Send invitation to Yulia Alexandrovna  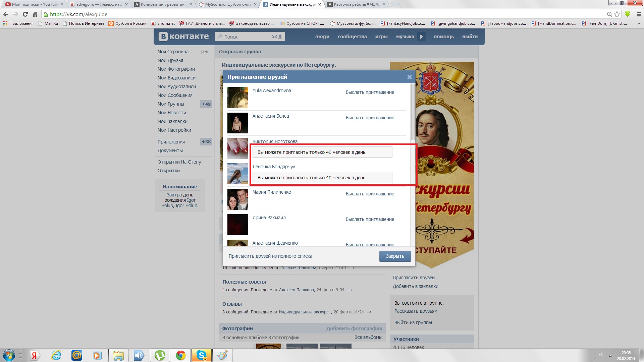click(370, 92)
